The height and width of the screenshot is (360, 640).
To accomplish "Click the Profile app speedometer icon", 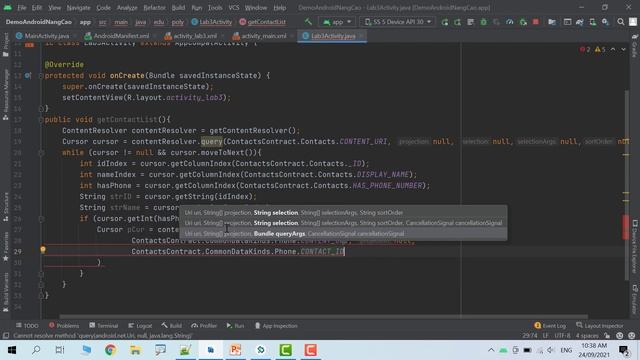I will tap(510, 22).
